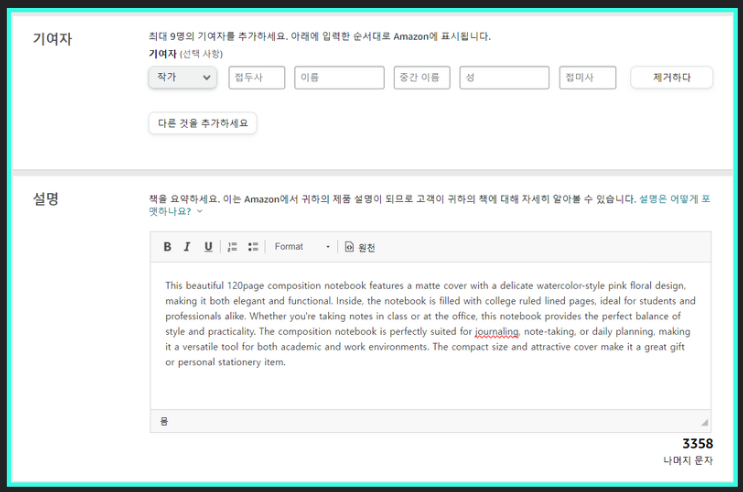Toggle Italic formatting in description editor
Screen dimensions: 743x492
(x=187, y=246)
